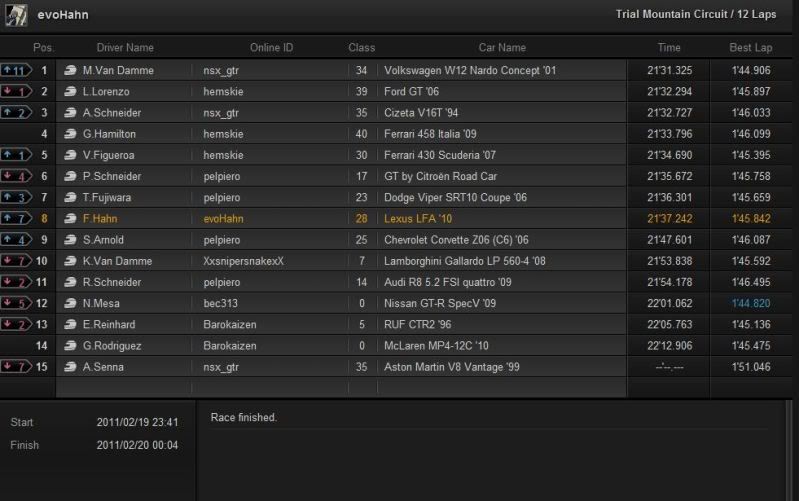799x501 pixels.
Task: Click car name McLaren MP4-12C '10
Action: tap(436, 346)
